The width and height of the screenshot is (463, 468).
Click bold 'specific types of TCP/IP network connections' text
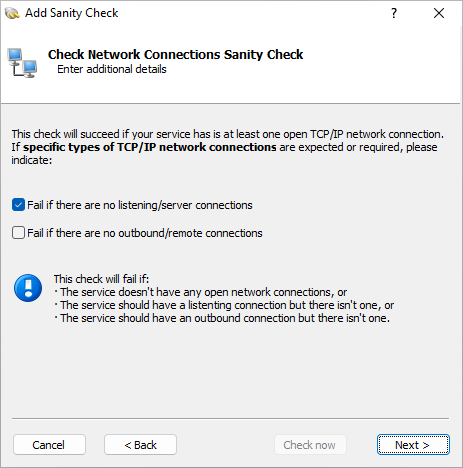(x=150, y=147)
